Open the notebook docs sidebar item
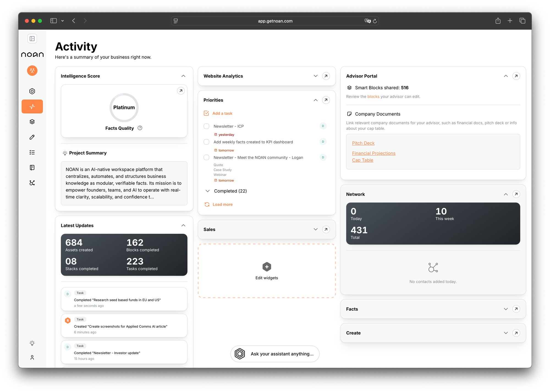 pyautogui.click(x=32, y=168)
